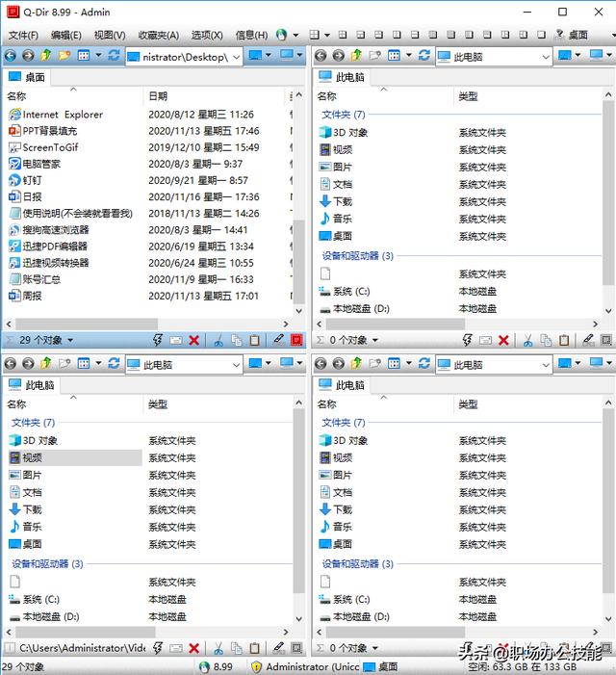Paste using clipboard icon in top-left status bar
This screenshot has width=616, height=675.
click(255, 340)
